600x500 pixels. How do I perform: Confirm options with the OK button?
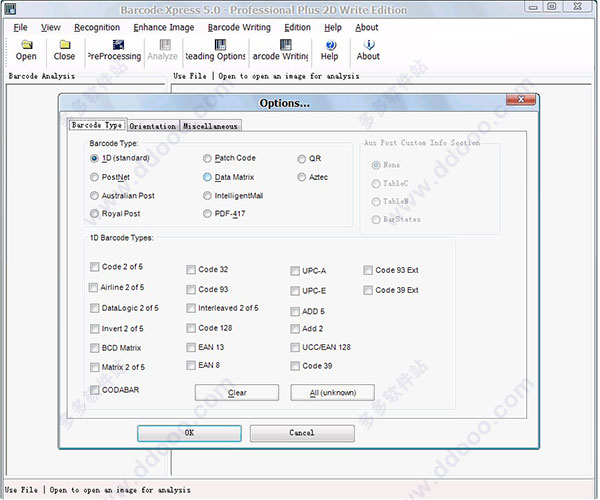189,433
